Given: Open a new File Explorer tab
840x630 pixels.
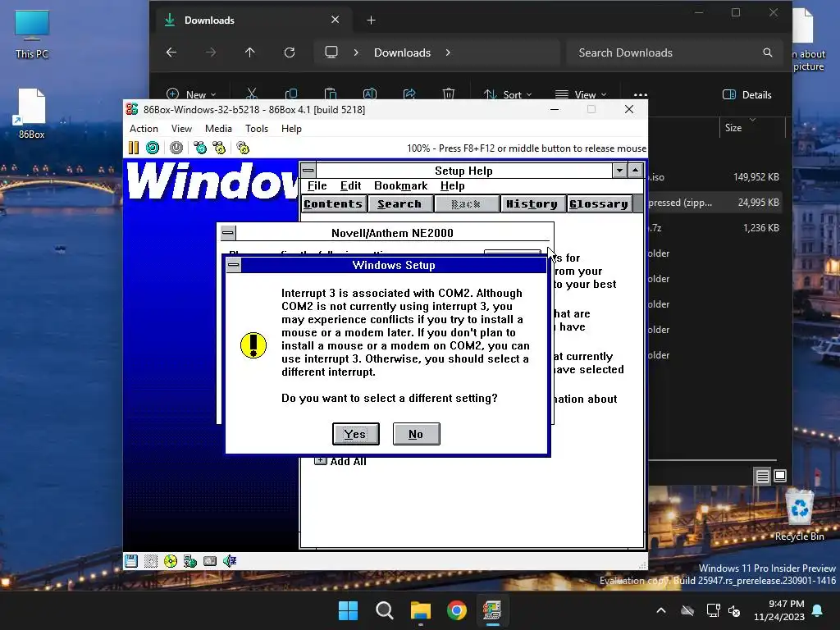Looking at the screenshot, I should (372, 21).
